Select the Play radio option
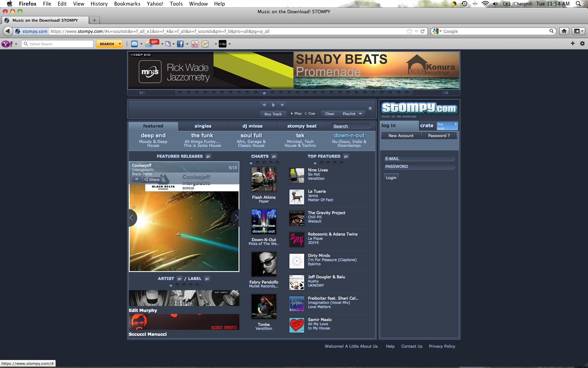Screen dimensions: 588x368 coord(292,114)
